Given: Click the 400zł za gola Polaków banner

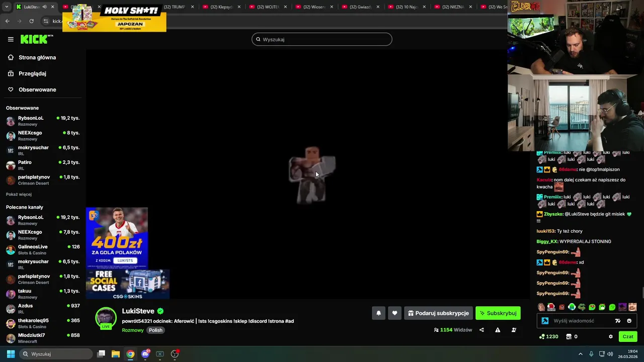Looking at the screenshot, I should (117, 238).
